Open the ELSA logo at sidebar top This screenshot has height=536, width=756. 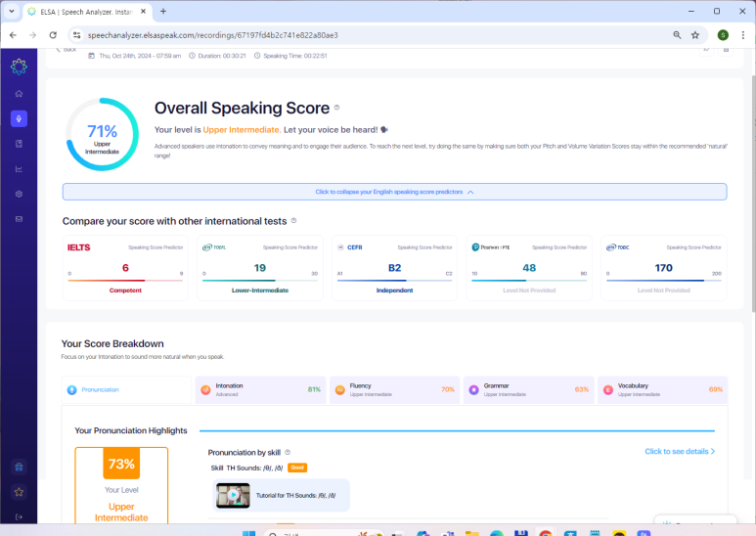click(x=19, y=67)
